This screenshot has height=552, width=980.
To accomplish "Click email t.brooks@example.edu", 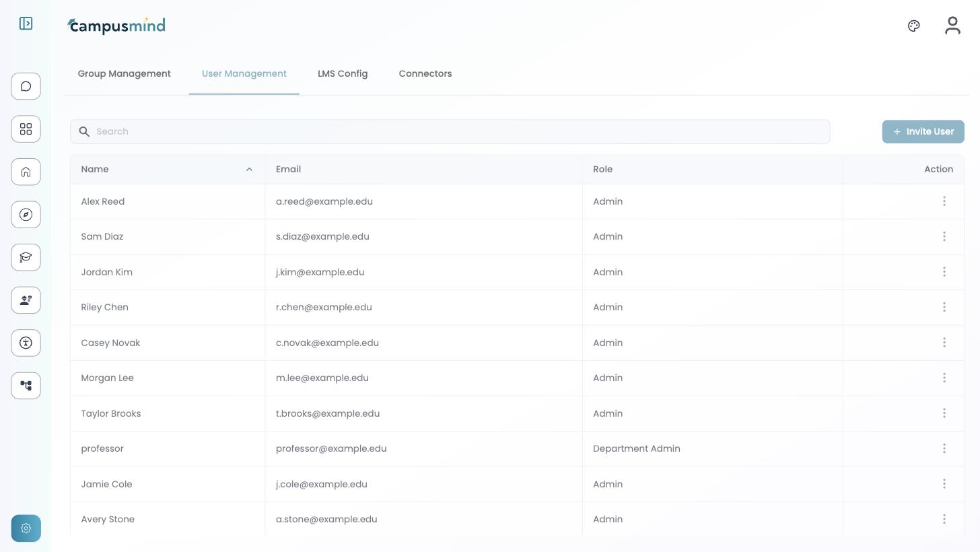I will coord(328,413).
